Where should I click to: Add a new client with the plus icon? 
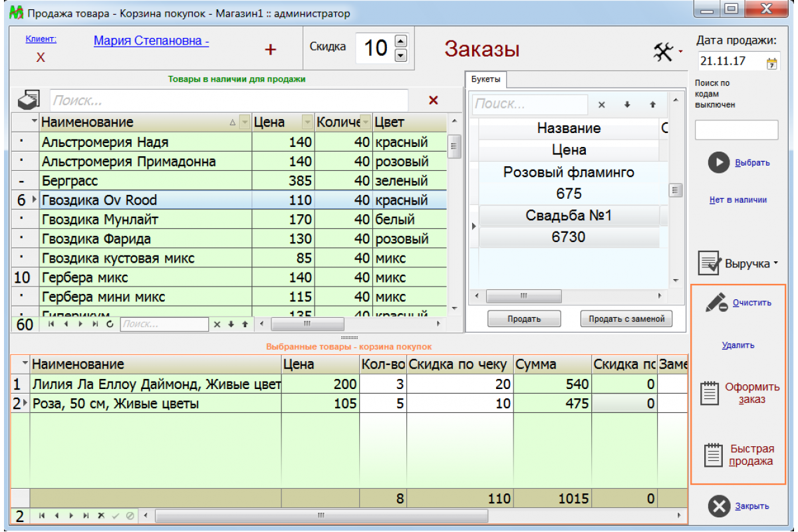click(271, 50)
